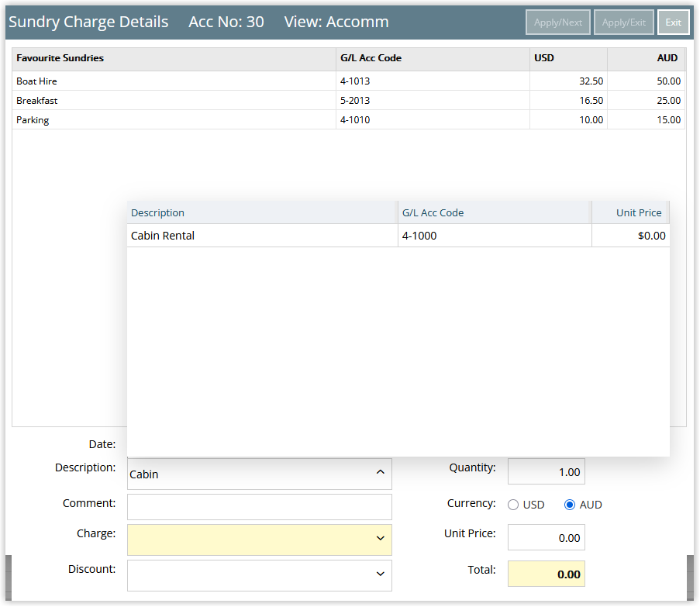Click the Total field showing 0.00
The height and width of the screenshot is (607, 700).
(x=547, y=574)
